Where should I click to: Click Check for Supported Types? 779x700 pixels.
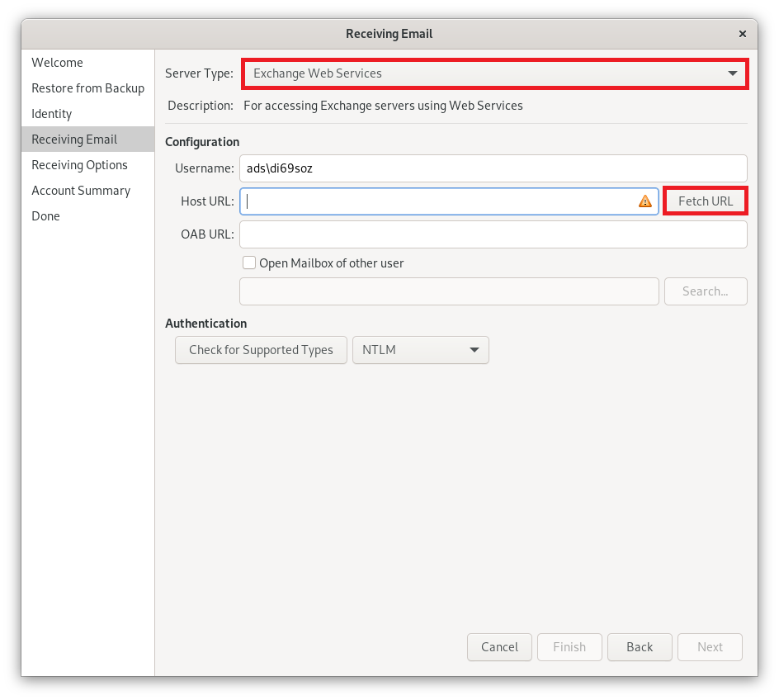261,350
